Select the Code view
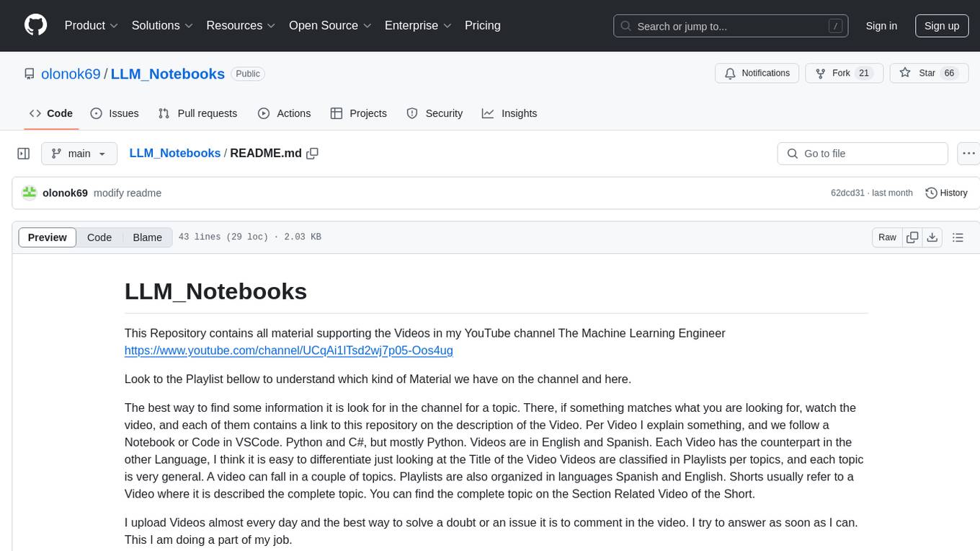This screenshot has height=551, width=980. (99, 237)
